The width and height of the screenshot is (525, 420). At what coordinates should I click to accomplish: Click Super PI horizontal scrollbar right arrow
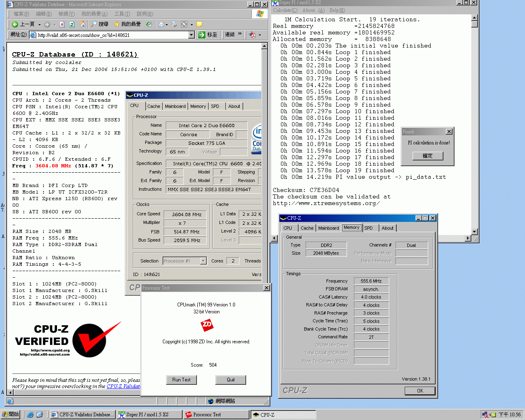[x=468, y=238]
